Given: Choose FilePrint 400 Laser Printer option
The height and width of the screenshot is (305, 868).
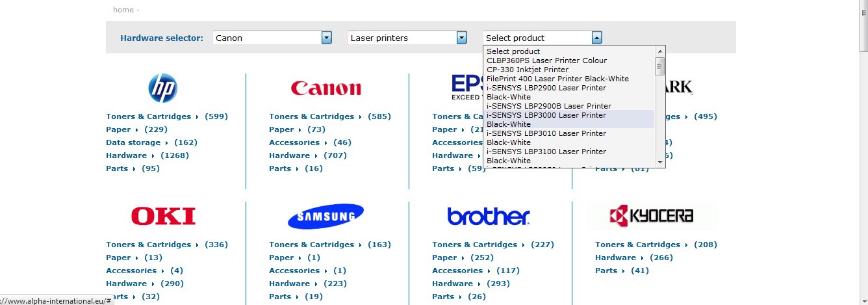Looking at the screenshot, I should click(x=569, y=79).
